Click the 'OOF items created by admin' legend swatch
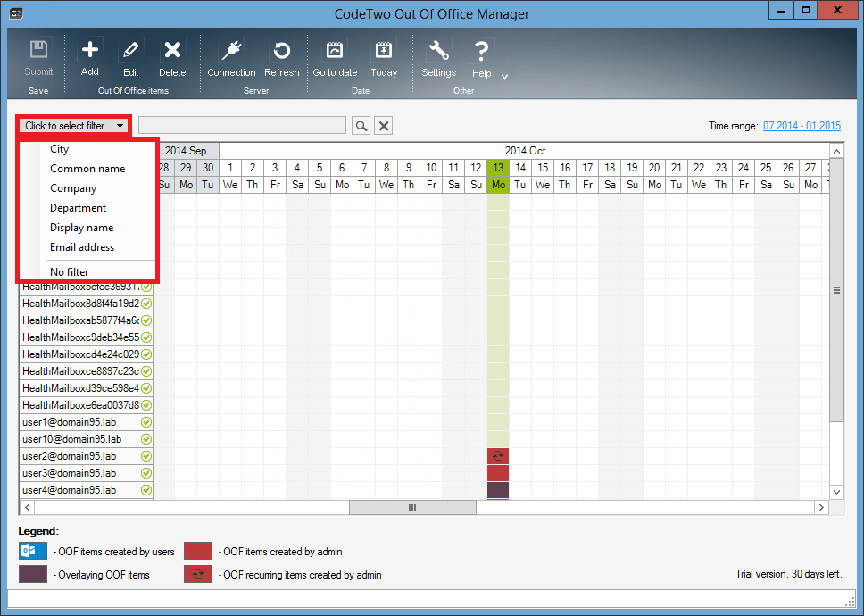The height and width of the screenshot is (616, 864). tap(198, 551)
